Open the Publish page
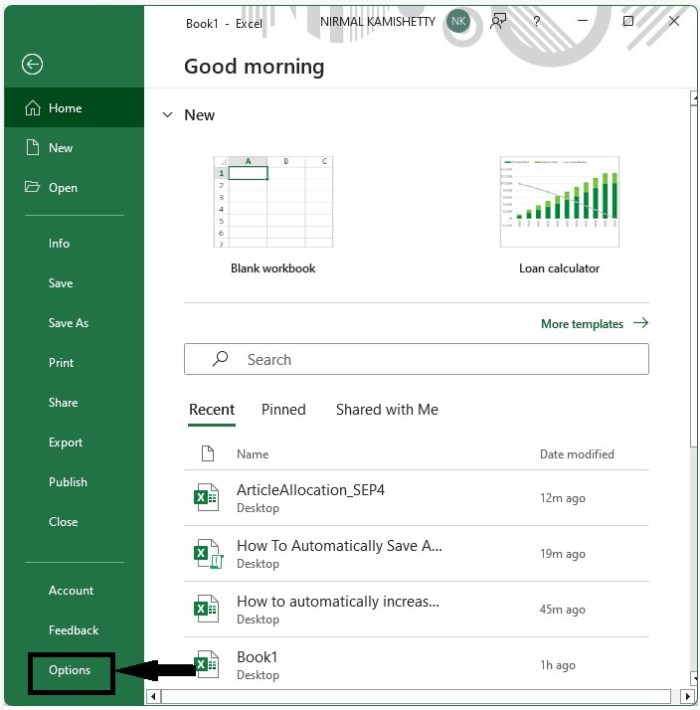The width and height of the screenshot is (700, 710). point(68,482)
